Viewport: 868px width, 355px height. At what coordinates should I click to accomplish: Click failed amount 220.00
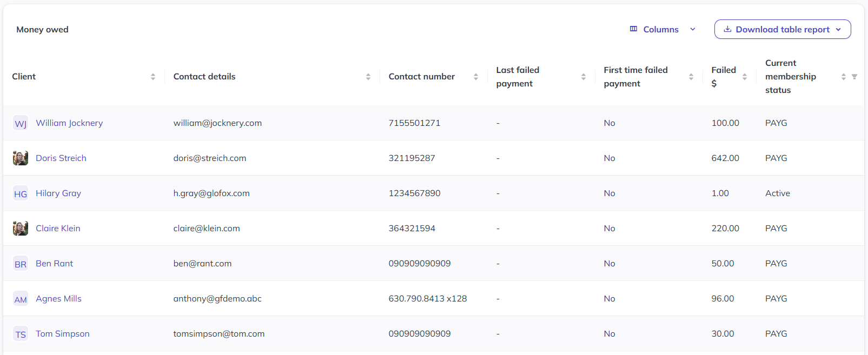pyautogui.click(x=725, y=229)
